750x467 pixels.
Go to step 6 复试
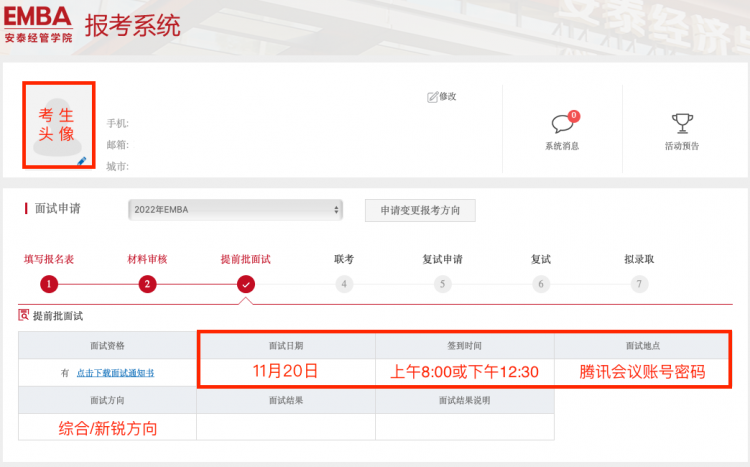click(541, 284)
